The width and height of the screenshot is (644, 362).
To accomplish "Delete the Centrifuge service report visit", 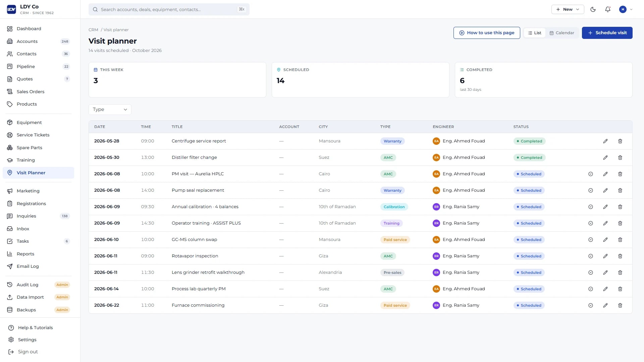I will click(620, 141).
